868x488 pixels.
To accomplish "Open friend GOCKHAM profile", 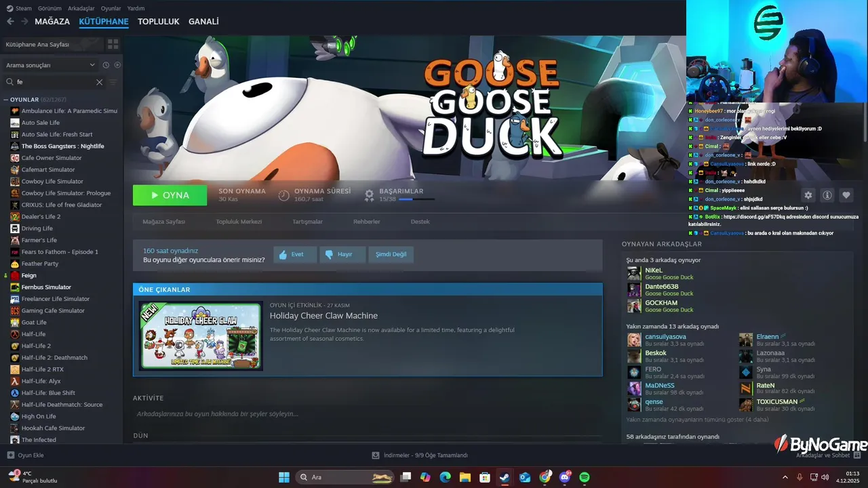I will pos(660,303).
